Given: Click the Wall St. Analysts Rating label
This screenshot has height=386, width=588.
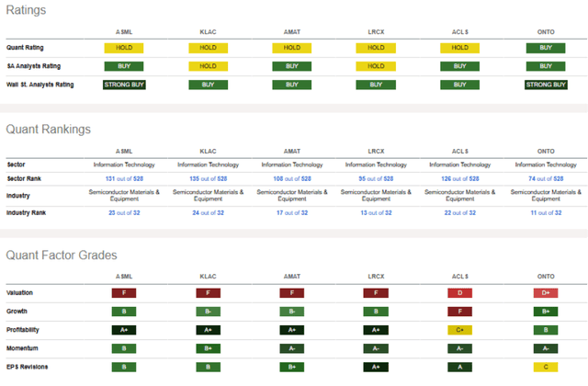Looking at the screenshot, I should tap(40, 85).
